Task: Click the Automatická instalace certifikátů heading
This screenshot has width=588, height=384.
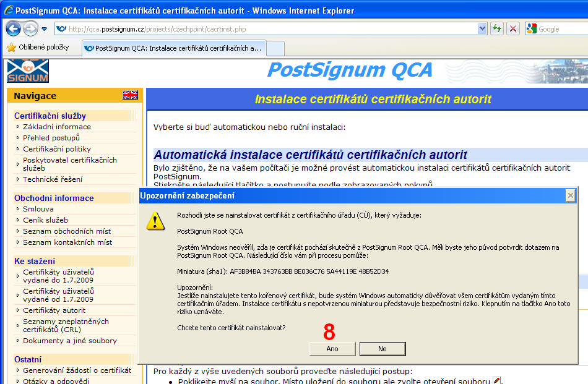Action: coord(310,155)
